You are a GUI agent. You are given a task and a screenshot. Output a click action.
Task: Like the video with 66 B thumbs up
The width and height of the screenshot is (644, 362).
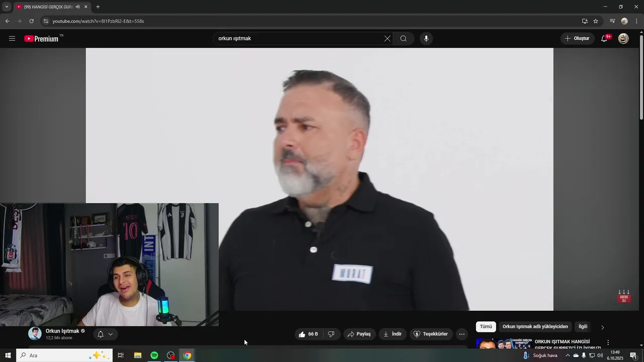308,334
